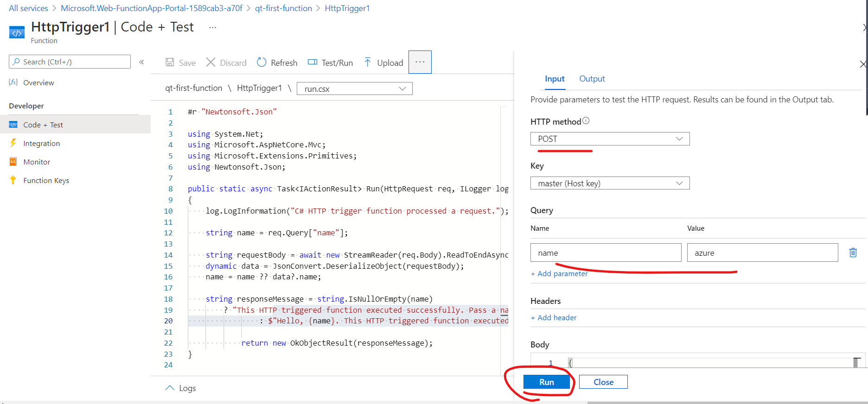Viewport: 868px width, 404px height.
Task: Click the query Name field containing name
Action: click(606, 253)
